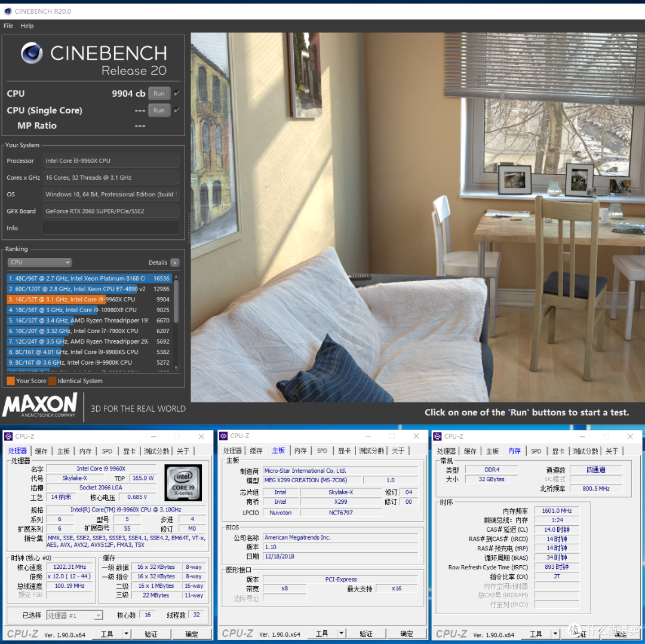Viewport: 645px width, 644px height.
Task: Select i9-10980XE ranking row
Action: click(x=89, y=310)
